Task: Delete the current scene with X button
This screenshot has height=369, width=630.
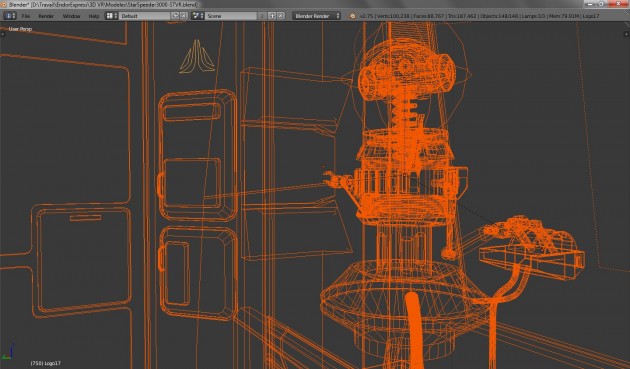Action: pyautogui.click(x=280, y=16)
